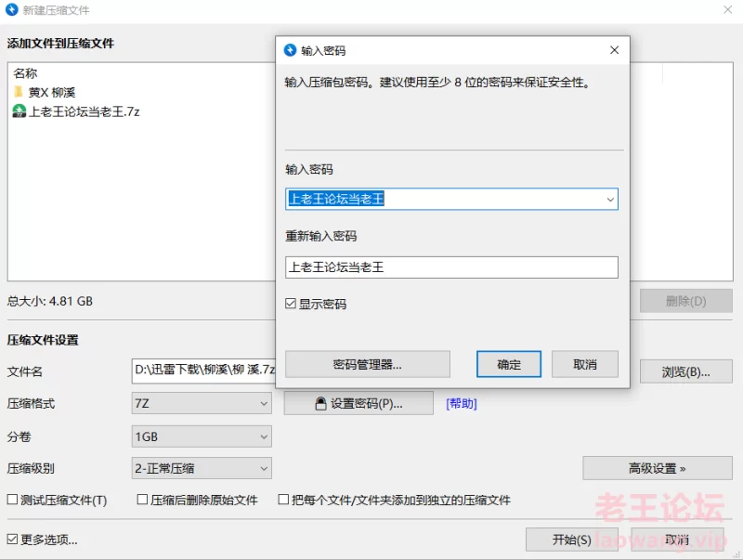Image resolution: width=743 pixels, height=560 pixels.
Task: Open the 分卷 1GB dropdown
Action: pyautogui.click(x=202, y=436)
